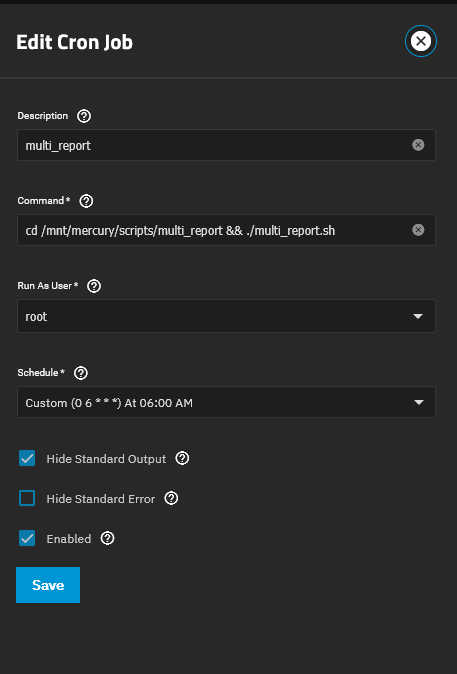Screen dimensions: 457x674
Task: Open the Schedule help tooltip
Action: 81,373
